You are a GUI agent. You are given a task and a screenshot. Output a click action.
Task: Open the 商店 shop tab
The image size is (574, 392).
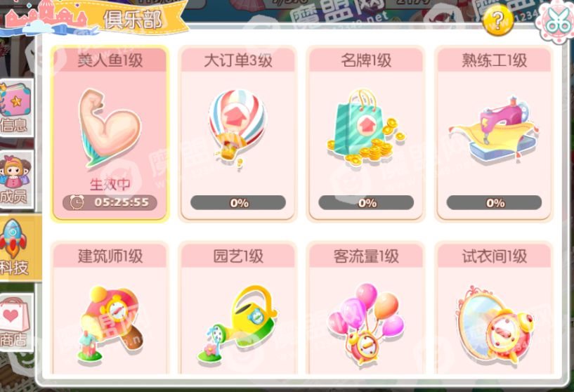16,322
